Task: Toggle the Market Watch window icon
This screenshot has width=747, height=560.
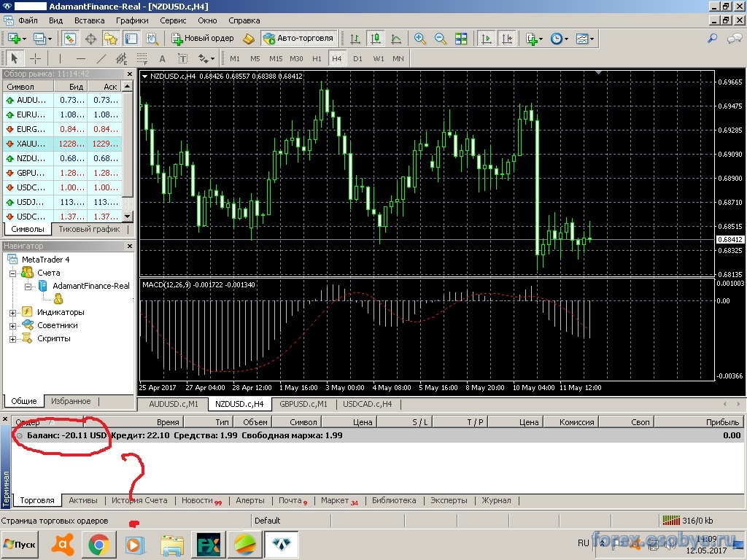Action: pyautogui.click(x=69, y=39)
